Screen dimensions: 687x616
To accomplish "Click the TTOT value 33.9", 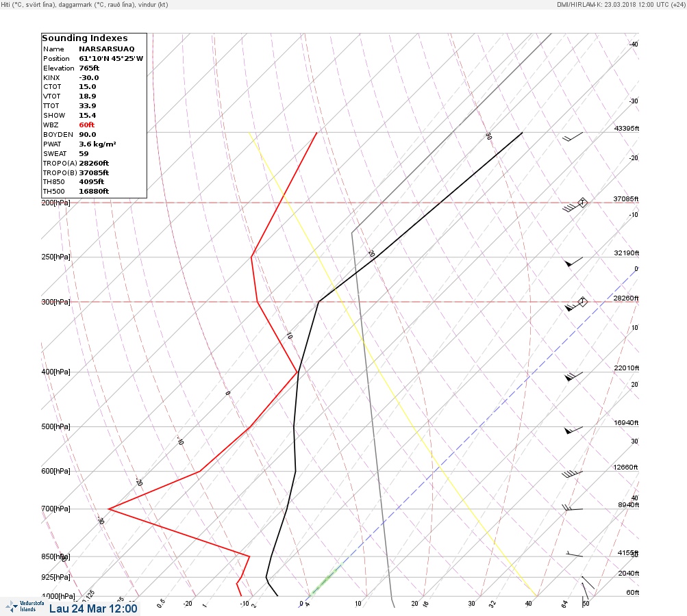I will pos(88,106).
